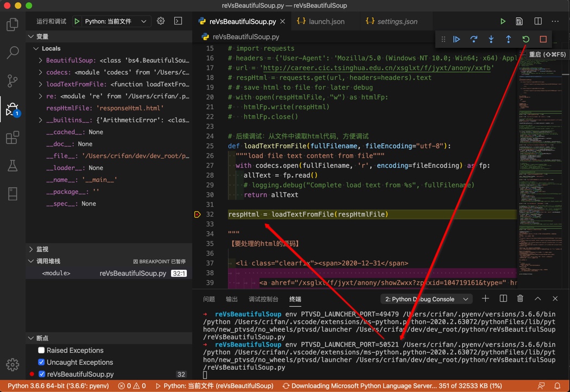The image size is (570, 392).
Task: Open the Manage gear in activity bar
Action: (x=12, y=364)
